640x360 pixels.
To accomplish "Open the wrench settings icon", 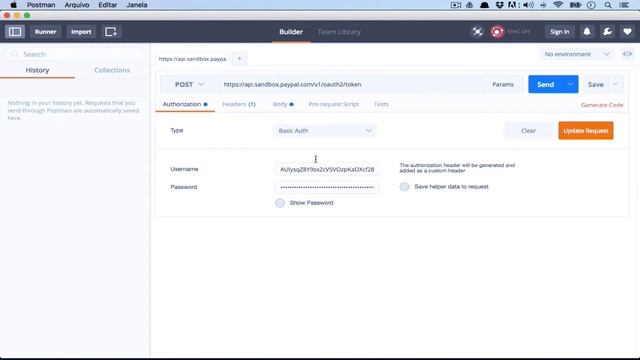I will point(607,31).
